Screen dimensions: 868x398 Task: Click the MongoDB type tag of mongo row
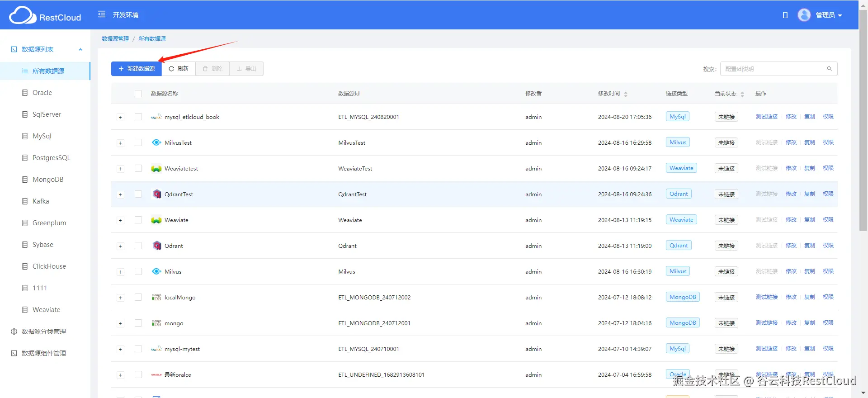(x=683, y=323)
